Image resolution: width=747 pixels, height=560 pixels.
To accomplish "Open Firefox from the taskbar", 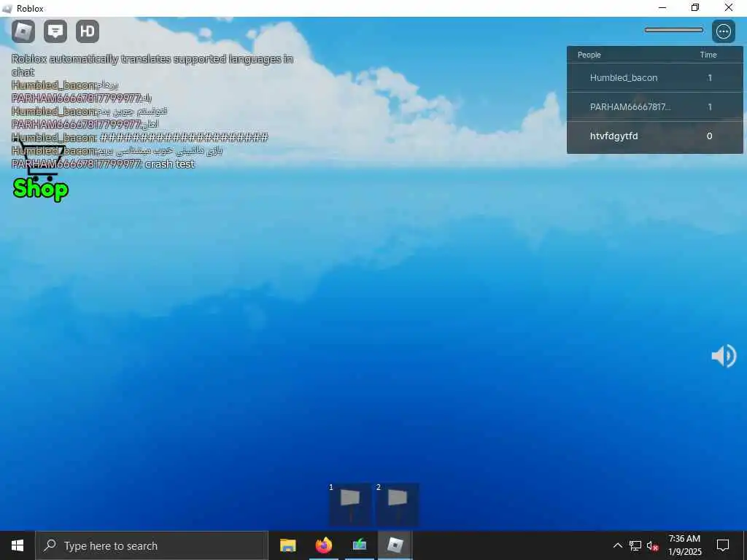I will pos(323,545).
